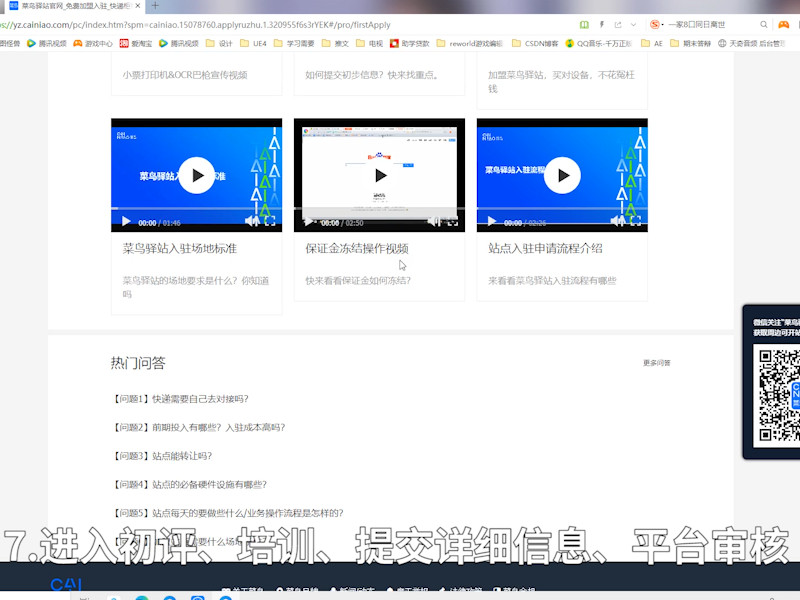The height and width of the screenshot is (600, 800).
Task: Open the 爱淘宝 bookmark
Action: pos(136,43)
